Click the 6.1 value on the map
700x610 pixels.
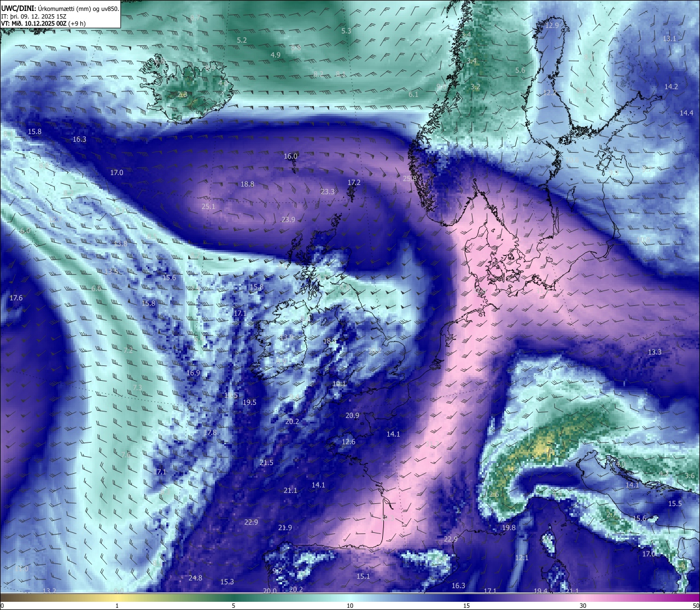click(x=413, y=95)
